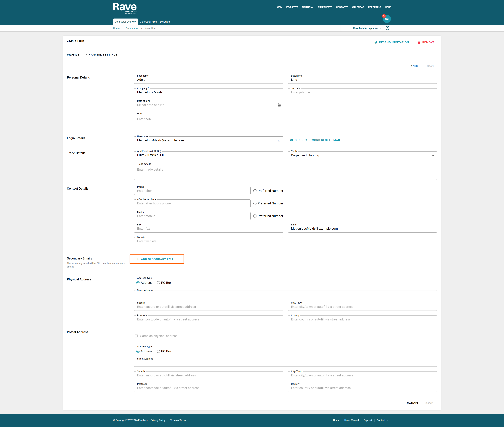Viewport: 504px width, 427px height.
Task: Click the Send Password Reset Email envelope icon
Action: point(292,140)
